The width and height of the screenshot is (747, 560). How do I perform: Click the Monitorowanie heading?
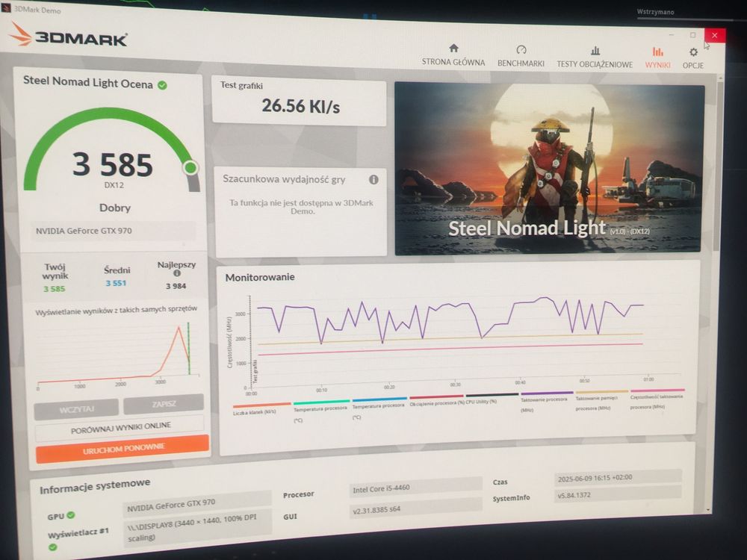tap(260, 277)
